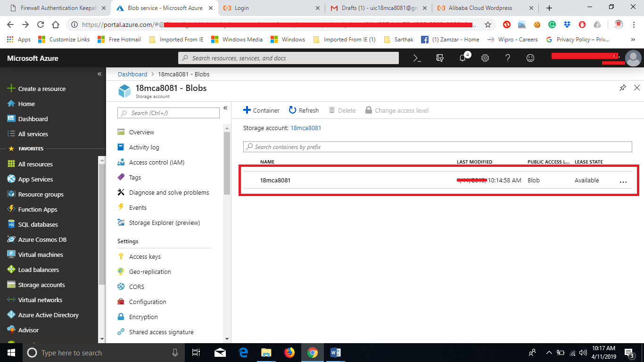Open Storage Explorer (preview)
Screen dimensions: 644x362
click(158, 222)
